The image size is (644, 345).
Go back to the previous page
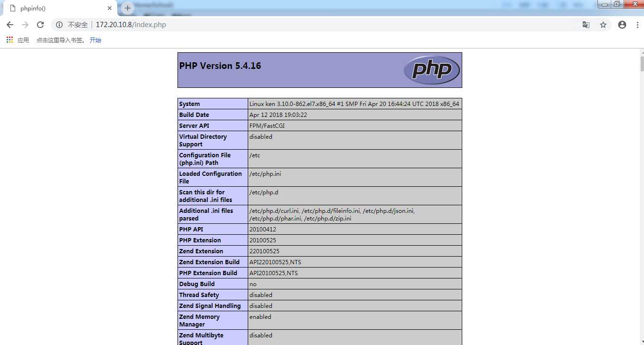tap(10, 25)
